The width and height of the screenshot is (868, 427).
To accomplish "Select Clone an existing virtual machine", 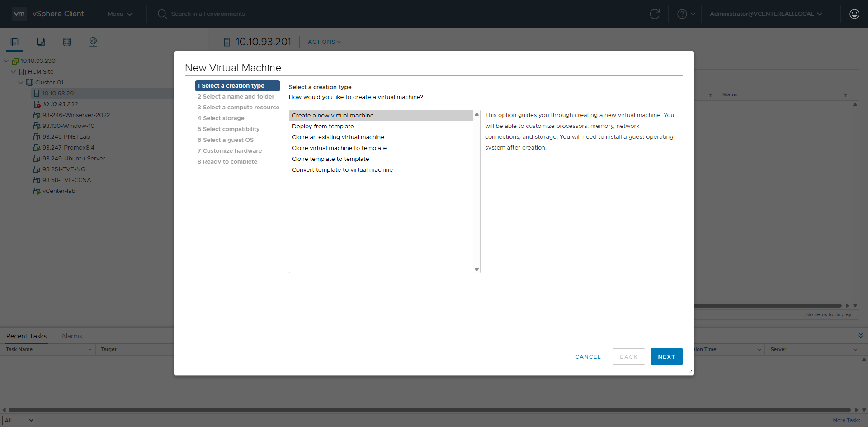I will pyautogui.click(x=338, y=137).
